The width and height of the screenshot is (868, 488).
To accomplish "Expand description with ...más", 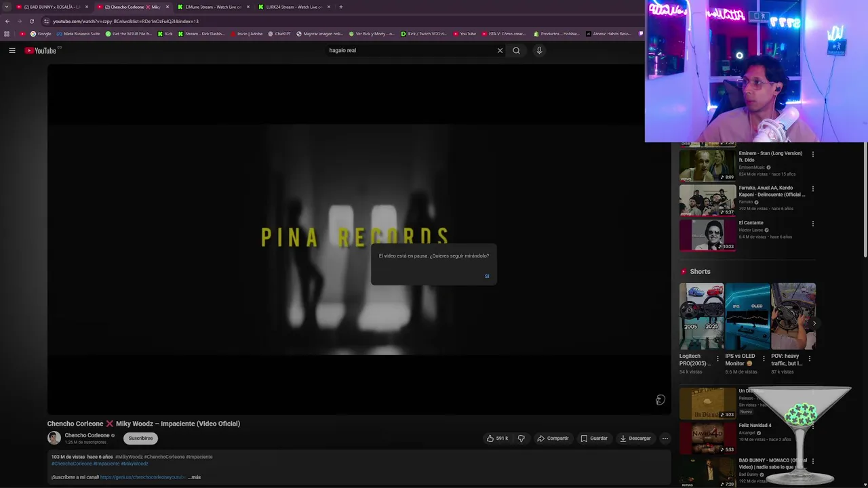I will point(195,477).
